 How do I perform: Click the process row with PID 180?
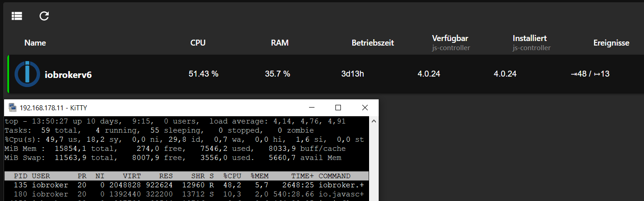187,194
